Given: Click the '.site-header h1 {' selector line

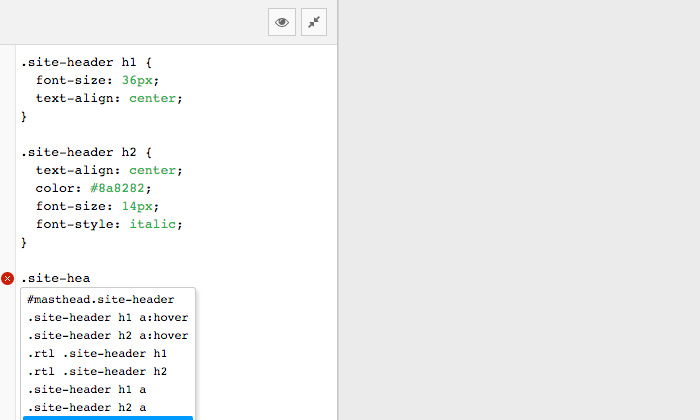Looking at the screenshot, I should (87, 62).
